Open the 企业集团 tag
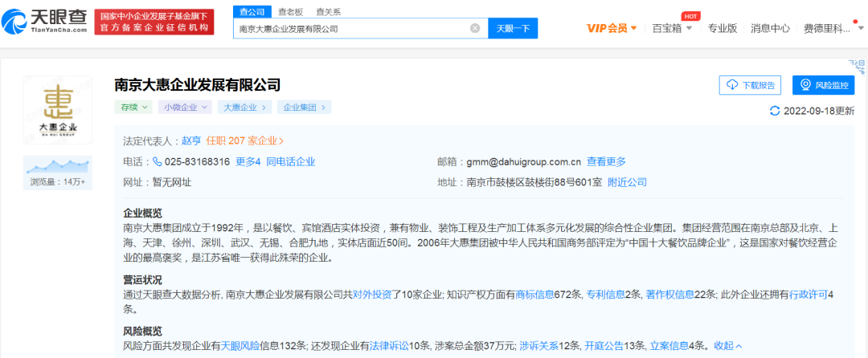Screen dimensions: 868x358 coord(305,108)
